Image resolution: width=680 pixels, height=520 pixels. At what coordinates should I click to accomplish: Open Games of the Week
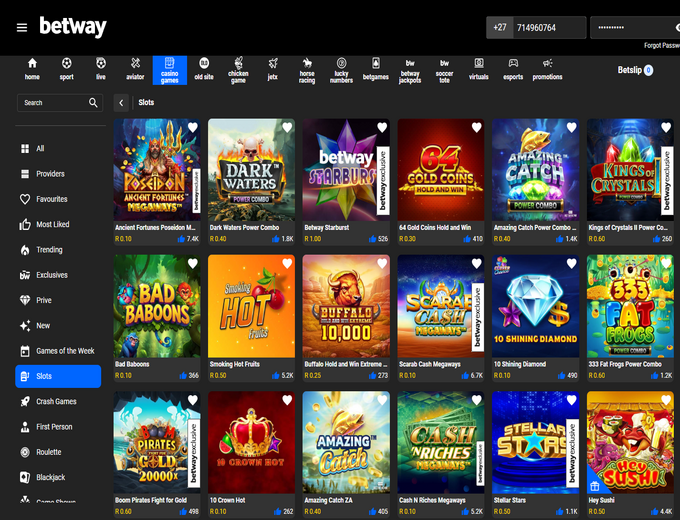(x=58, y=351)
